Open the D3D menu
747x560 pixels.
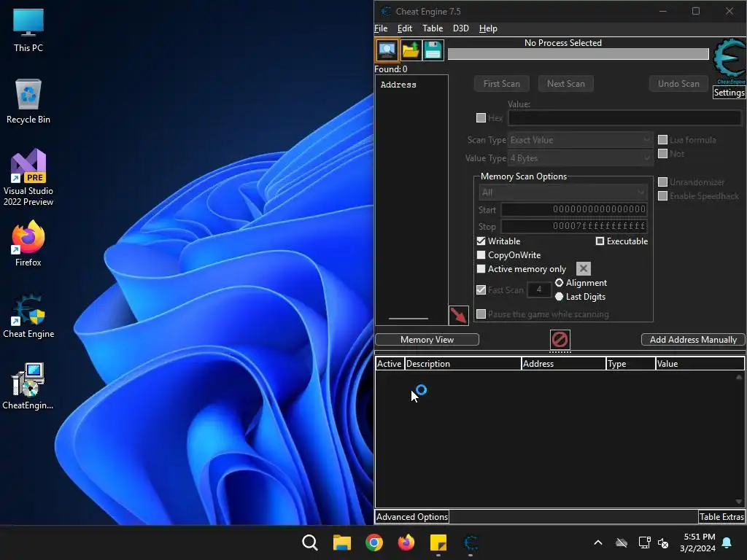(461, 28)
